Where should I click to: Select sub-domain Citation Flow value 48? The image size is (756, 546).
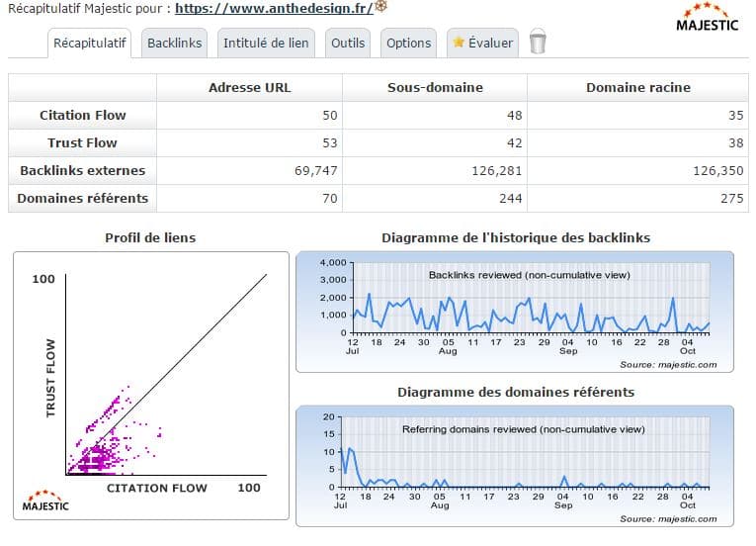(515, 116)
